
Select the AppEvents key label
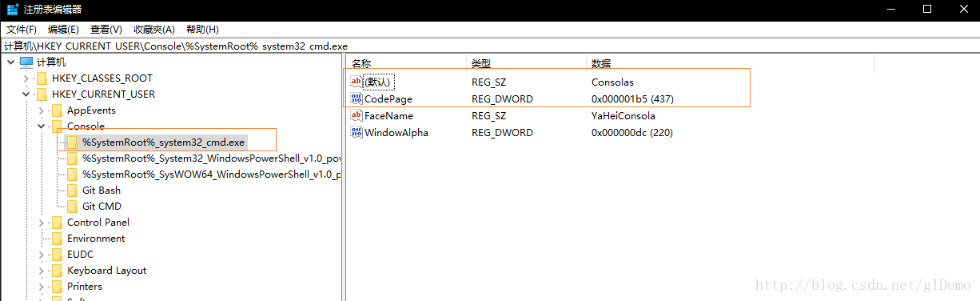(91, 110)
